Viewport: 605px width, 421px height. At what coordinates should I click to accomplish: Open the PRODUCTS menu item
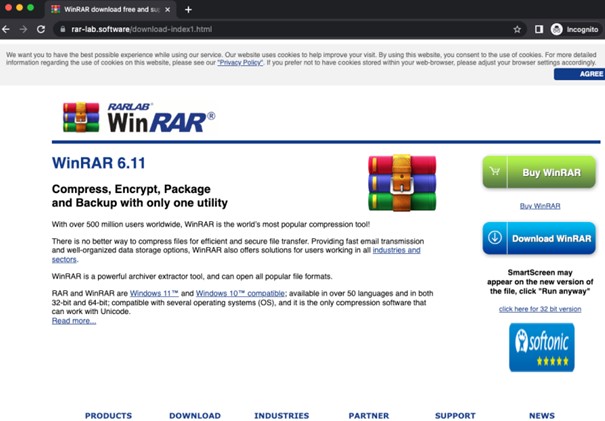tap(108, 416)
